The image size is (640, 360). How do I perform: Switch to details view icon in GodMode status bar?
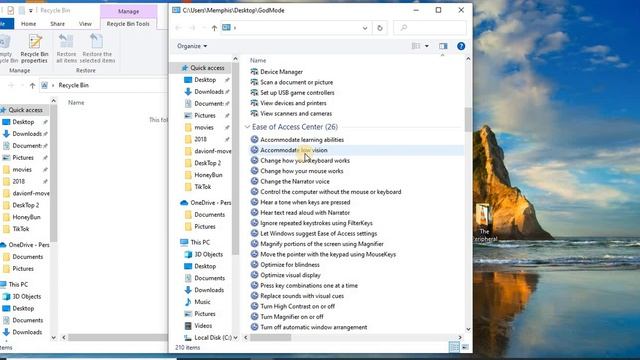pyautogui.click(x=454, y=347)
